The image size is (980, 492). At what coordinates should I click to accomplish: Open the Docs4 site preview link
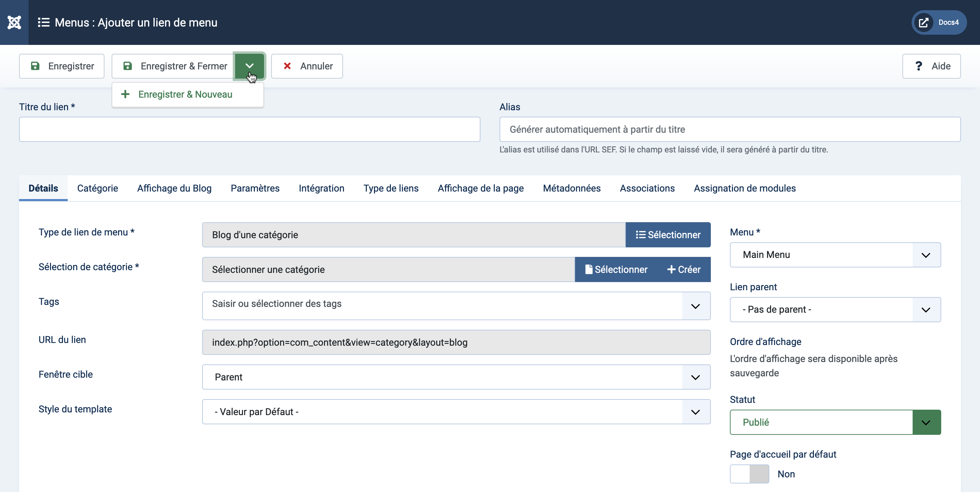point(939,22)
